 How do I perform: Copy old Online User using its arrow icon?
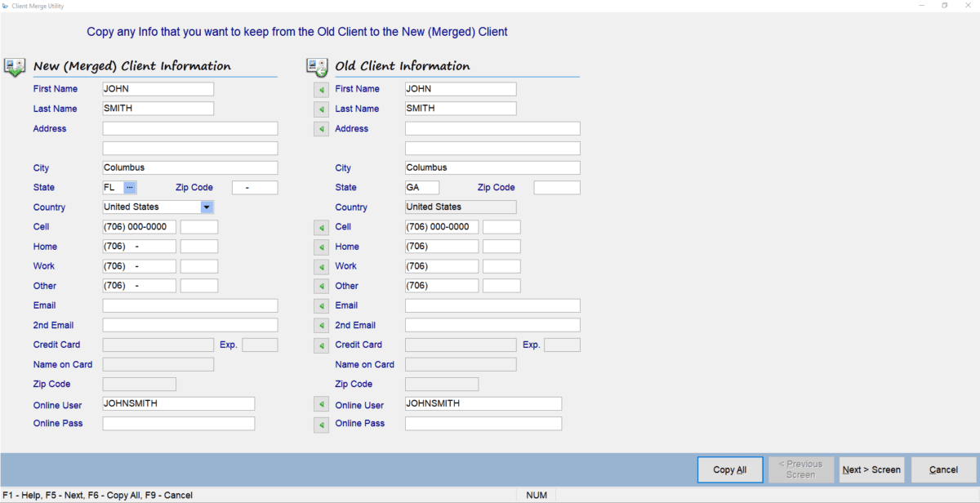point(321,403)
